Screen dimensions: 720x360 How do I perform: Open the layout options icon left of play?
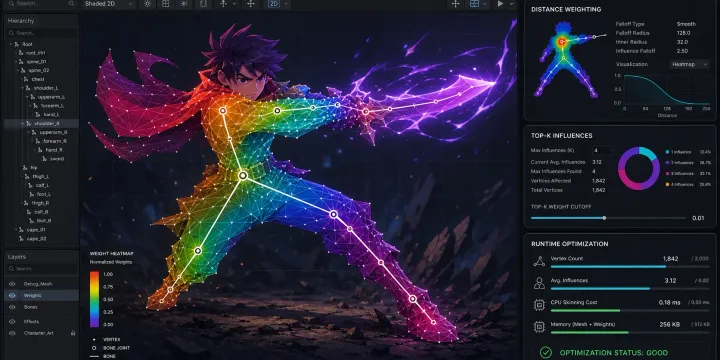pos(474,4)
